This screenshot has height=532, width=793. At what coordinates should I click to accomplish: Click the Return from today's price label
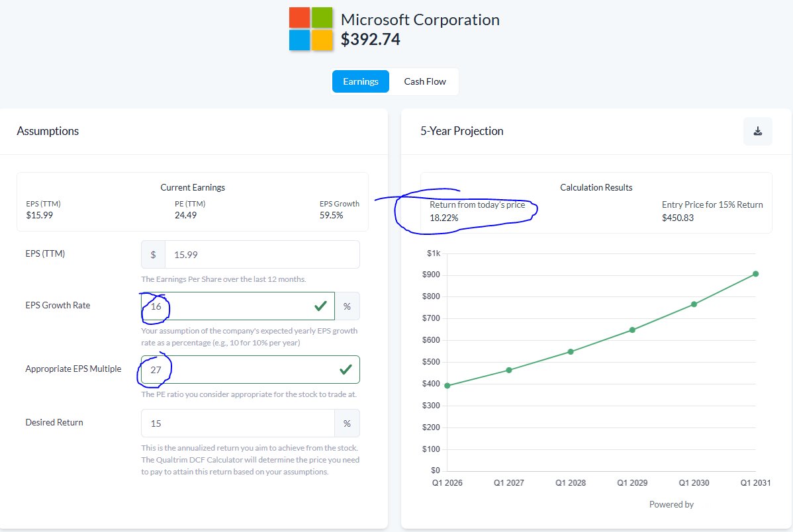477,205
